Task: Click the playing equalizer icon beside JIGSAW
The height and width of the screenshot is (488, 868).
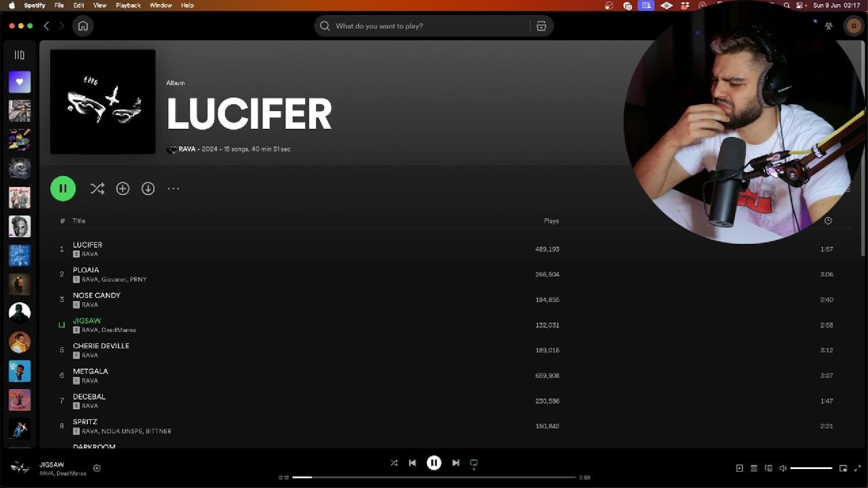Action: pos(62,325)
